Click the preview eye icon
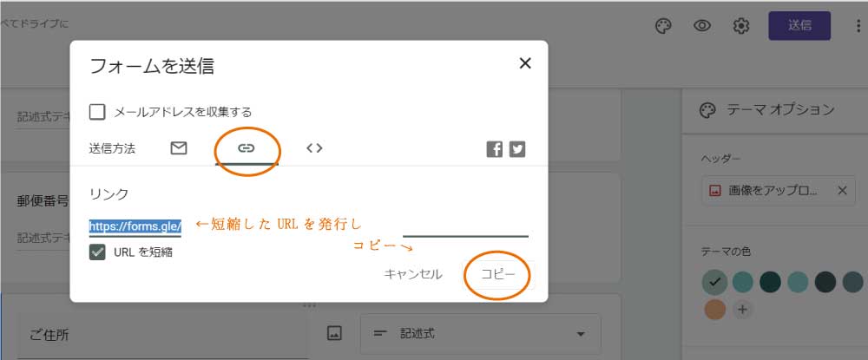This screenshot has height=360, width=868. point(702,26)
